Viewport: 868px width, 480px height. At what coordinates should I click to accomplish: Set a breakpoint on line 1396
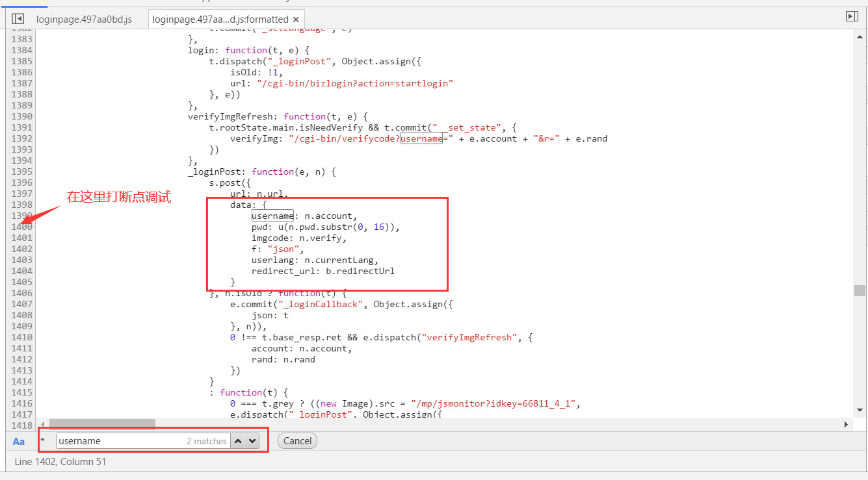[22, 183]
